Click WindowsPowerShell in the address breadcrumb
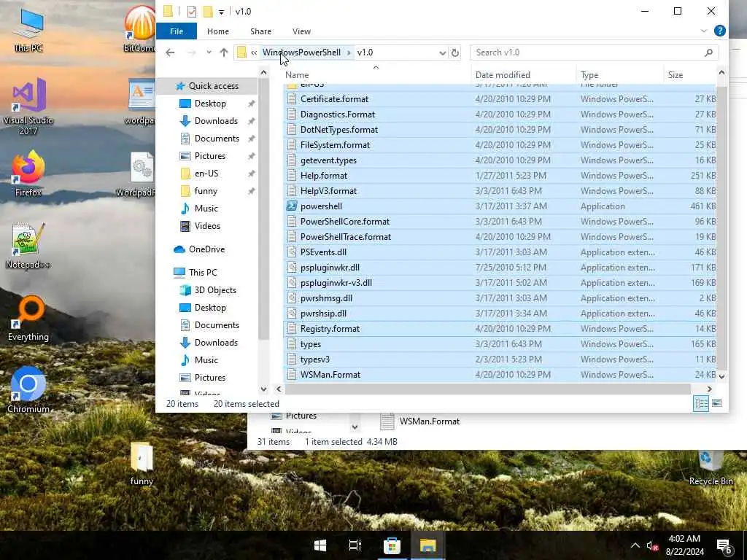 point(301,52)
